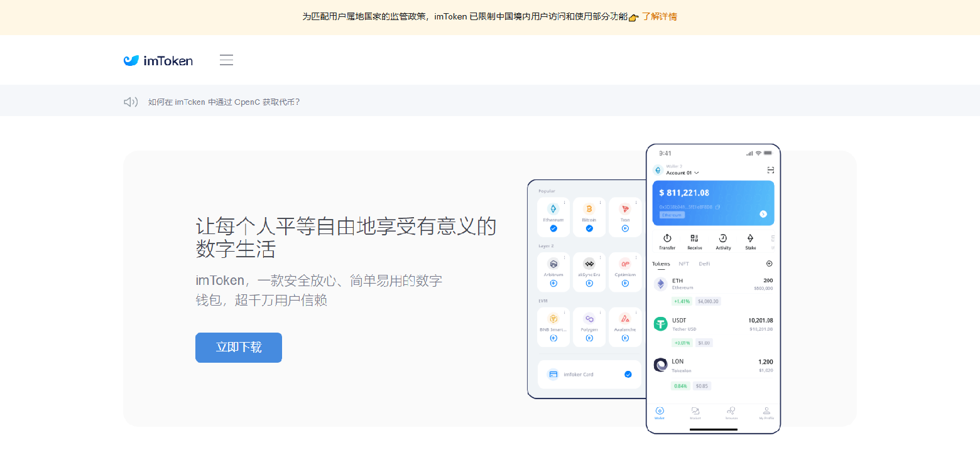Click the Ethereum network tag on balance card
Viewport: 980px width, 460px height.
(672, 215)
